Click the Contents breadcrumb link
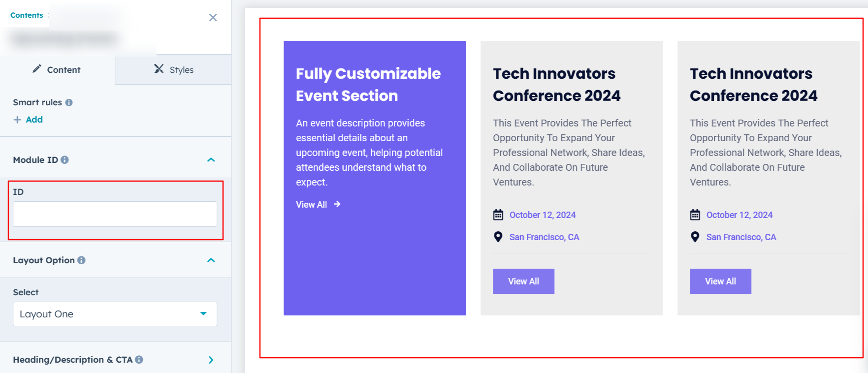 coord(27,15)
